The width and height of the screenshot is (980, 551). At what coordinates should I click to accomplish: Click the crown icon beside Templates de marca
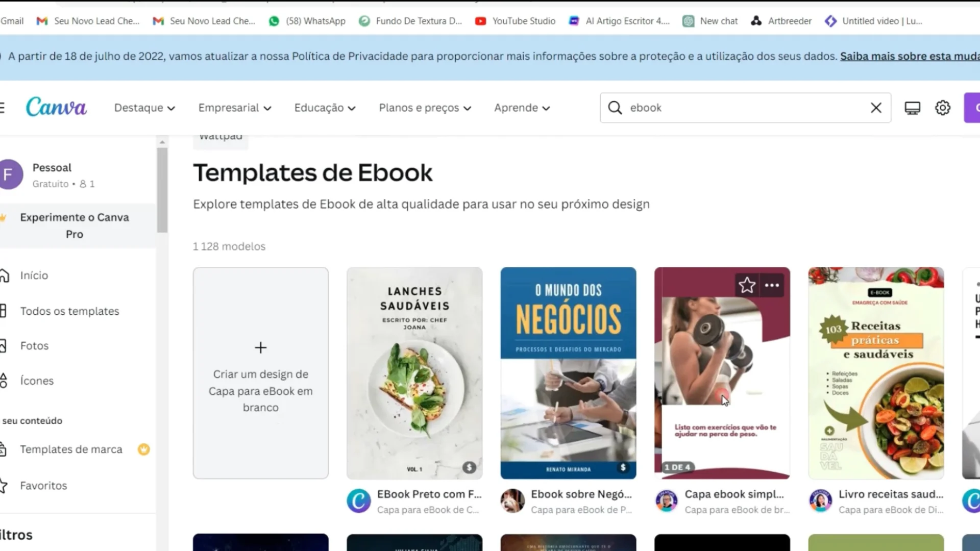coord(144,449)
